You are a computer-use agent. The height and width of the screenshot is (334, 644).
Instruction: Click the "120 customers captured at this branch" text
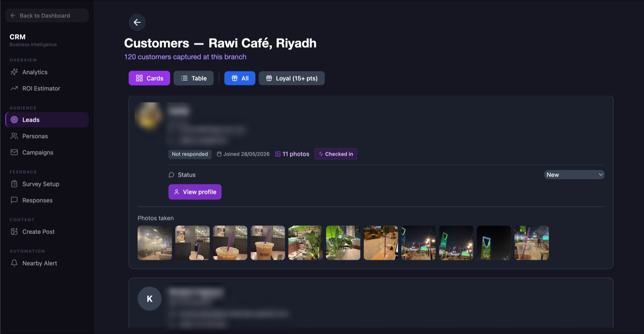click(x=185, y=57)
